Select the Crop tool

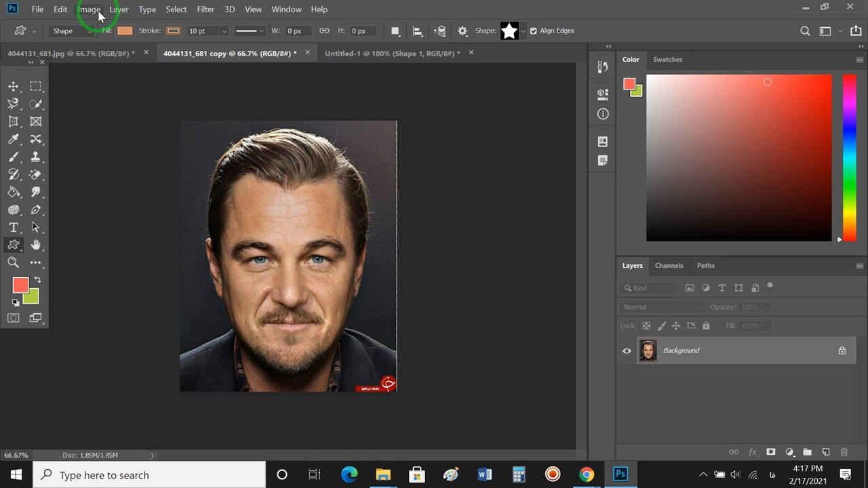tap(14, 122)
